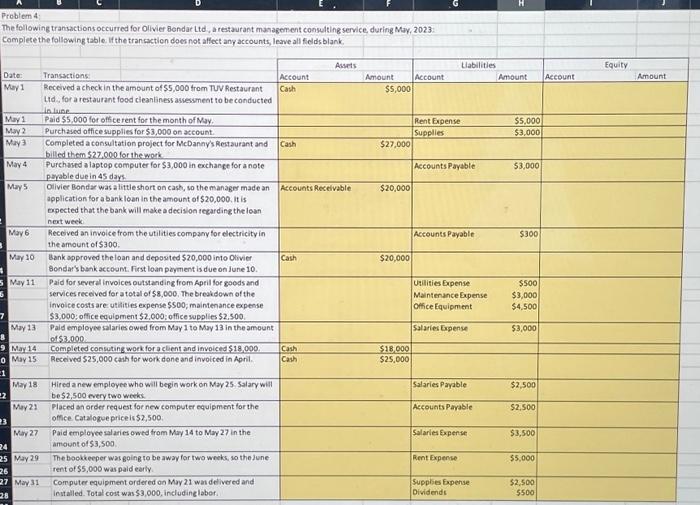Click the $500 Dividends amount
The image size is (700, 505).
coord(525,493)
